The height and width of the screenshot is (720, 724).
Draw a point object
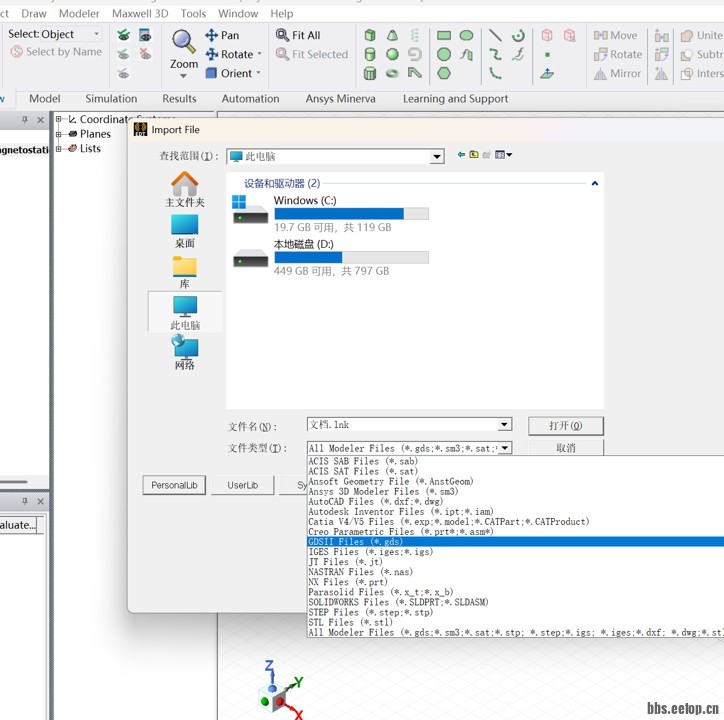click(547, 54)
